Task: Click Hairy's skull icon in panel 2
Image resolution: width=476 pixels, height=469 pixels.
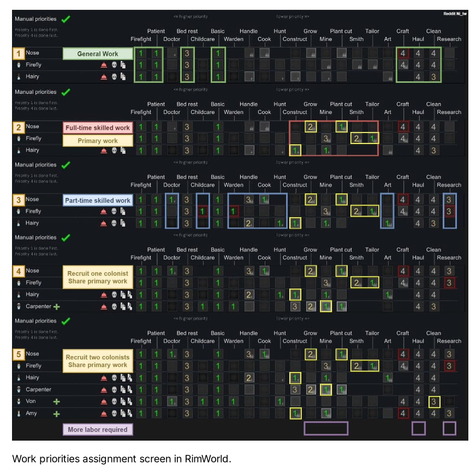Action: 114,150
